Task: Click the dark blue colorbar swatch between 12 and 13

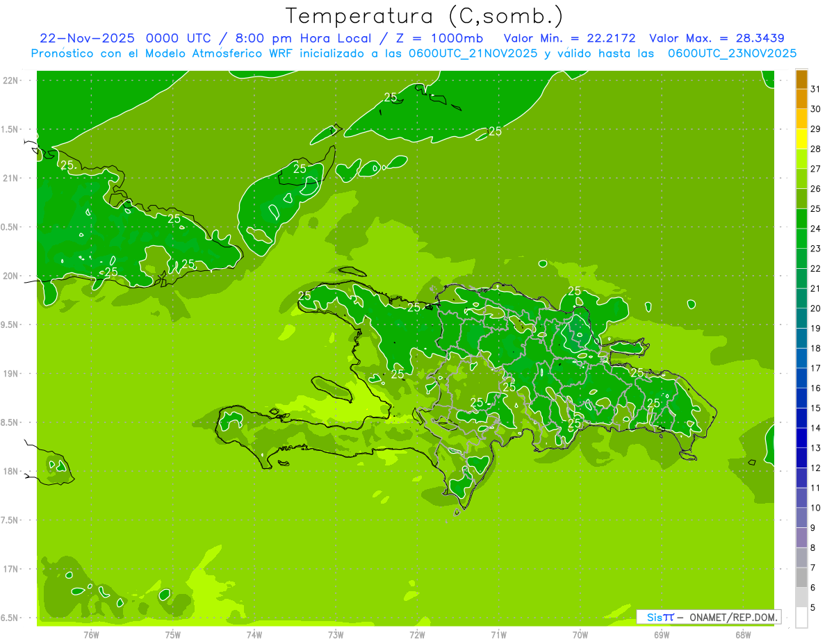Action: 801,458
